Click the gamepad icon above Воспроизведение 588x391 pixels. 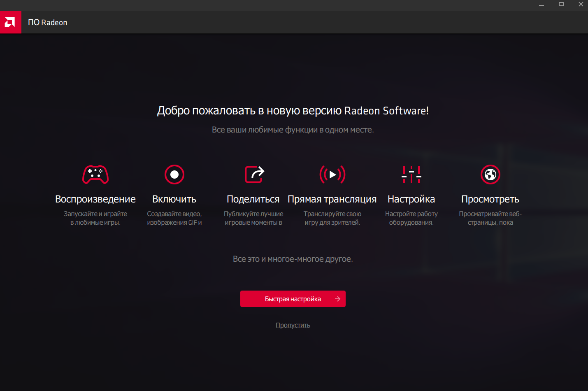point(95,175)
